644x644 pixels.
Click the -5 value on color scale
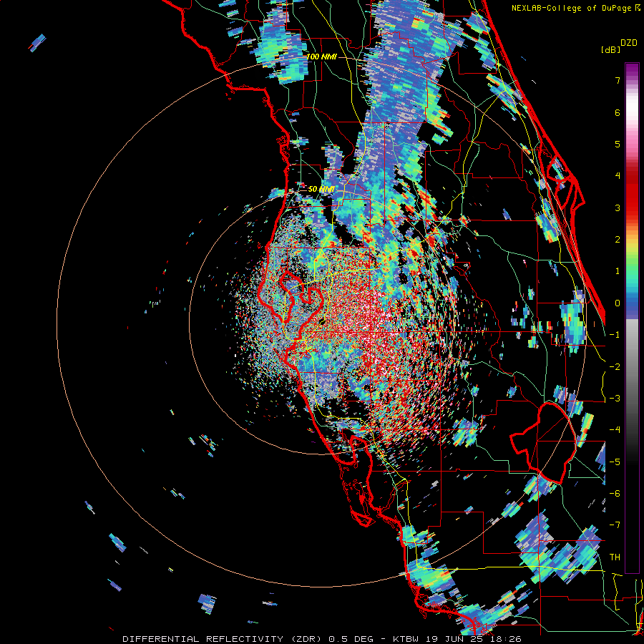615,462
